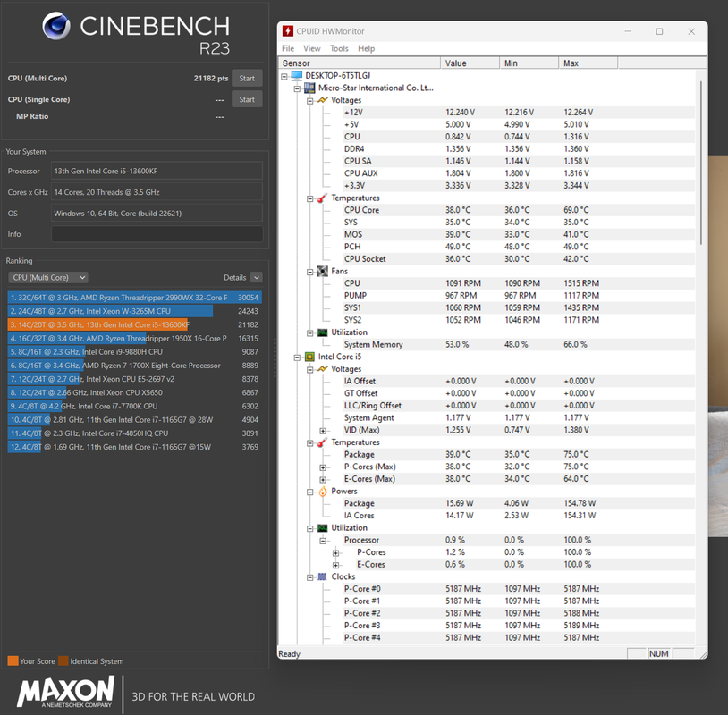This screenshot has height=715, width=728.
Task: Click the Powers flame icon
Action: (x=323, y=492)
